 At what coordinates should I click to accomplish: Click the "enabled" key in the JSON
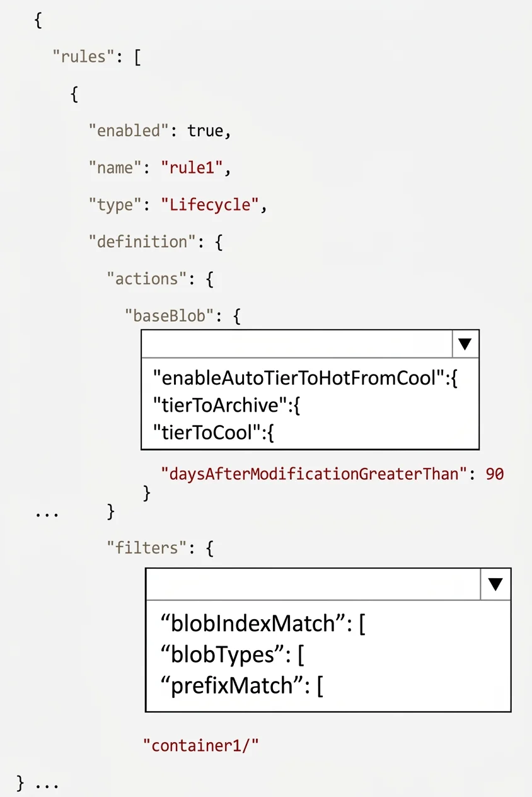pyautogui.click(x=124, y=131)
